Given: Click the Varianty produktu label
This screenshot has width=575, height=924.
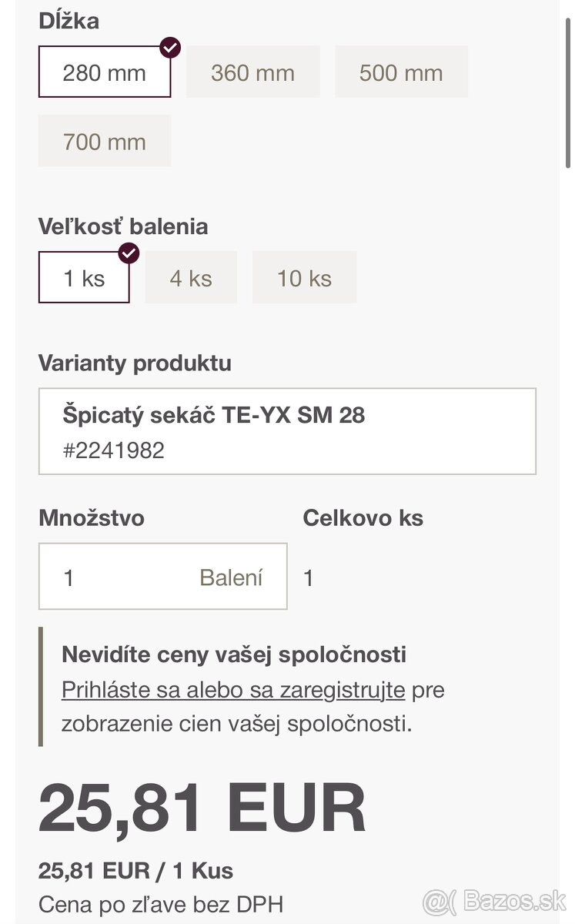Looking at the screenshot, I should click(x=135, y=363).
